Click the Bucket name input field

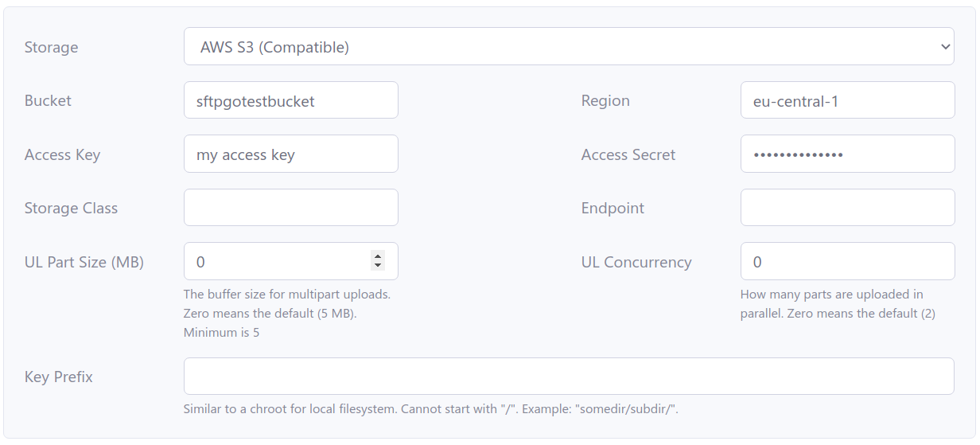[x=290, y=101]
